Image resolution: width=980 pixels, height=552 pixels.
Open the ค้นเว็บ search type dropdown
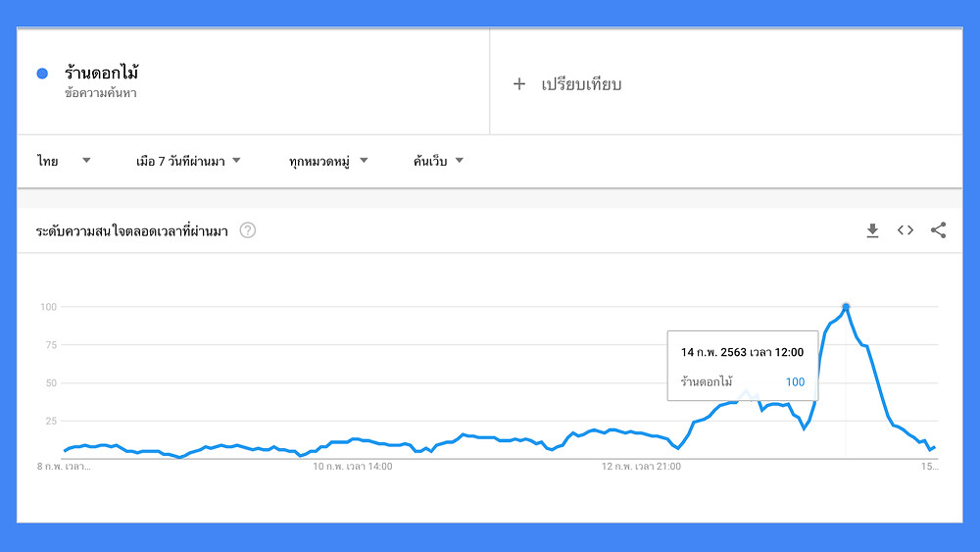pos(438,161)
